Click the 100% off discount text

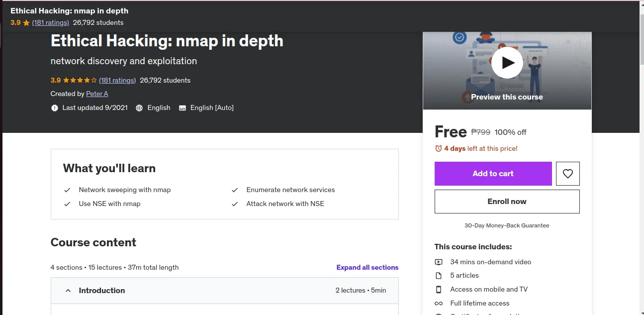pos(510,132)
